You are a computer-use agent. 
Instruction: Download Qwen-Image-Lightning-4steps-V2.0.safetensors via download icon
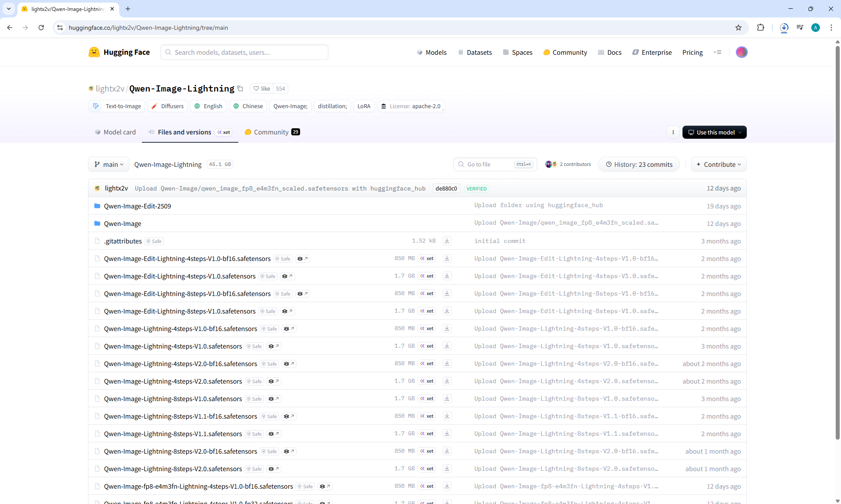(447, 381)
